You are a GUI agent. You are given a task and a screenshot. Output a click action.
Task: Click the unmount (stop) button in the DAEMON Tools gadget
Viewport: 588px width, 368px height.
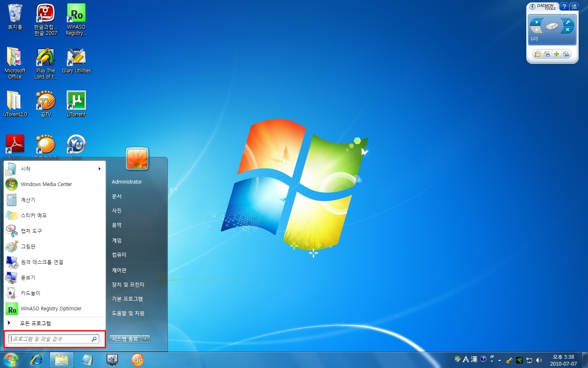click(x=537, y=30)
